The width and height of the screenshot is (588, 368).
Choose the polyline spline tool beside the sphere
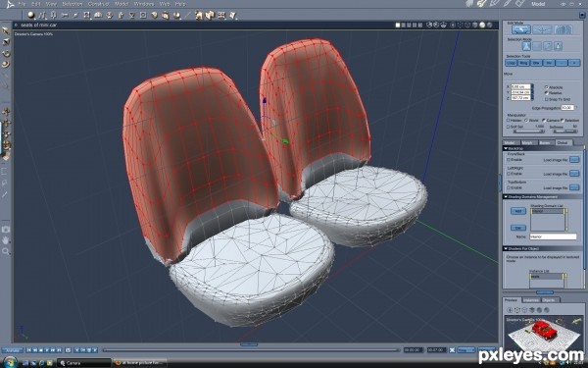coord(42,15)
